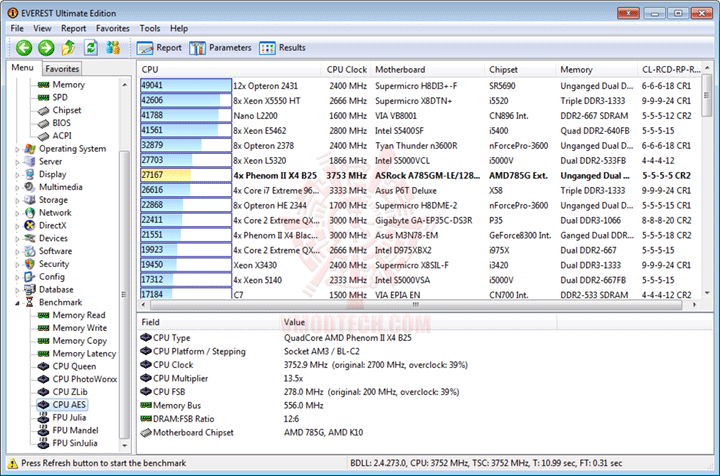Click the Up level arrow toolbar icon
The image size is (720, 476).
pyautogui.click(x=68, y=48)
